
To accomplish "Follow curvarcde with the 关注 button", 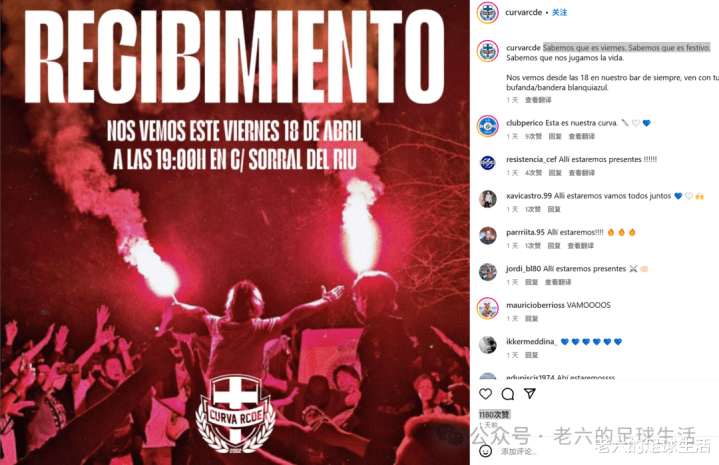I will click(559, 12).
